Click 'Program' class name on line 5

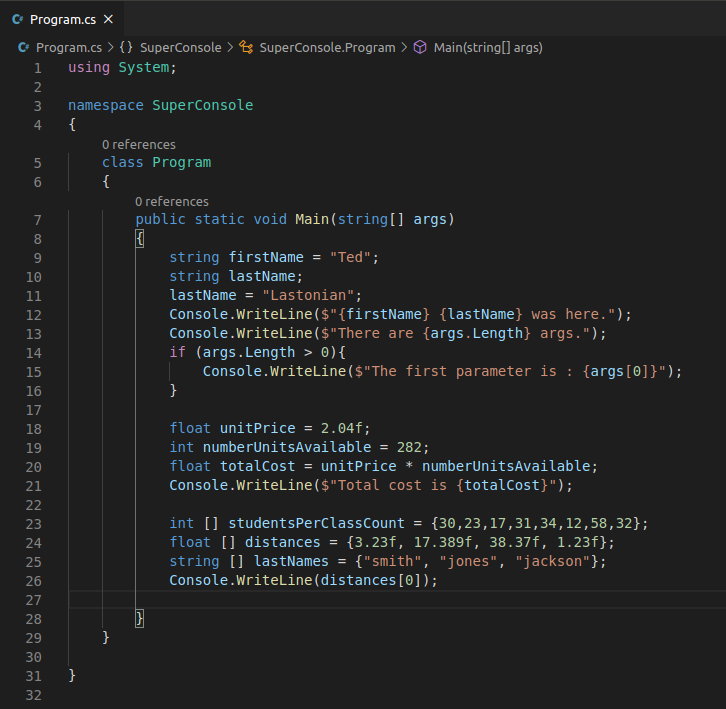click(182, 163)
